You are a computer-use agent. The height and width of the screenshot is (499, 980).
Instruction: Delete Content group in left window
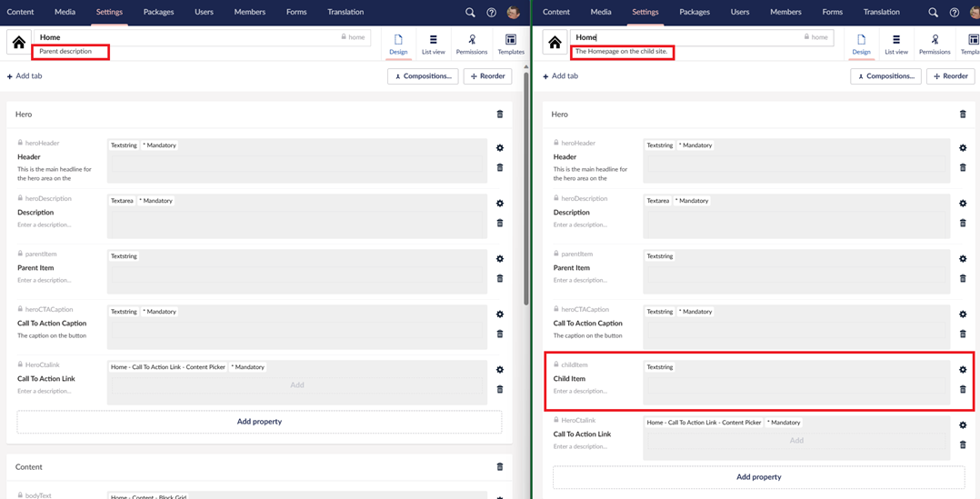(499, 466)
